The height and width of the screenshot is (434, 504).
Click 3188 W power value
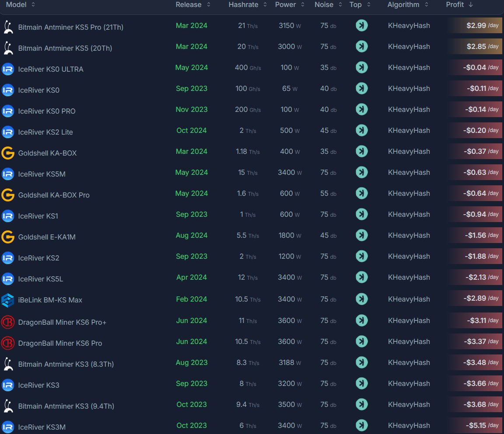[290, 362]
